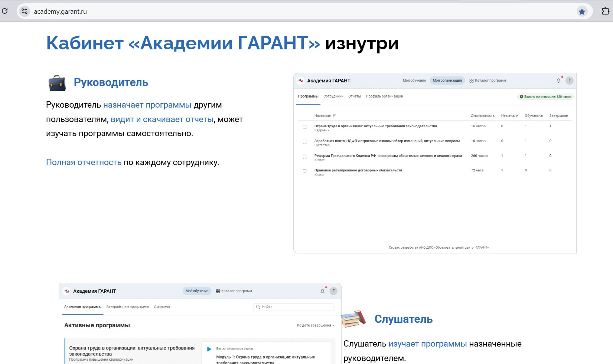Click the magnifier icon in Найти field

[x=258, y=307]
